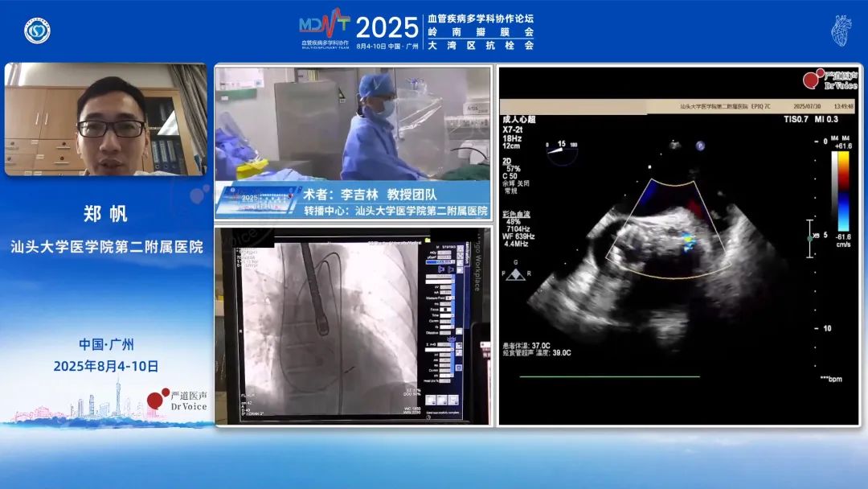Click the speaker's hospital affiliation text
This screenshot has height=489, width=868.
coord(106,247)
